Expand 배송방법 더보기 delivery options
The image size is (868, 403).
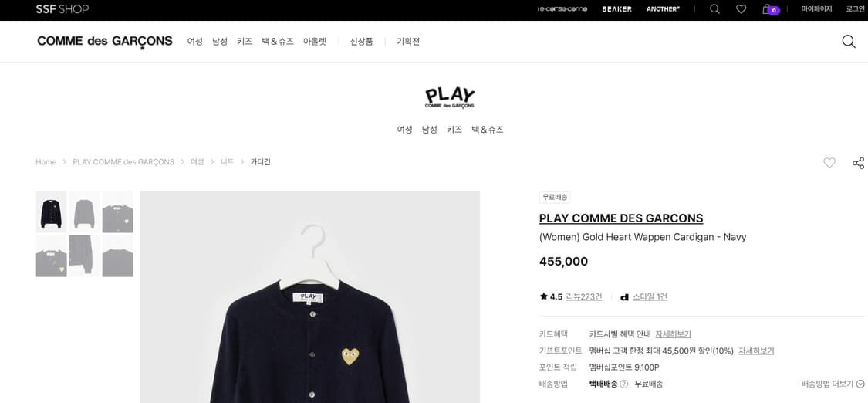[x=833, y=384]
